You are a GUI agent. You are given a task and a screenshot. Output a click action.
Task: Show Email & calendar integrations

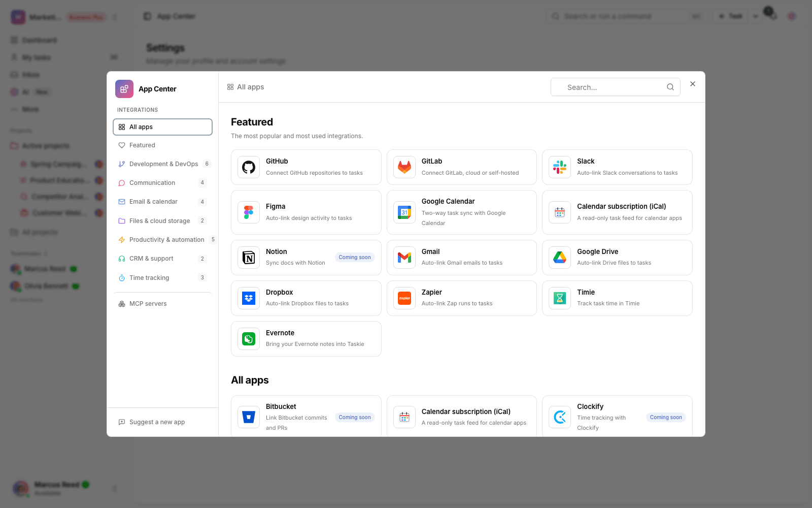[x=162, y=202]
